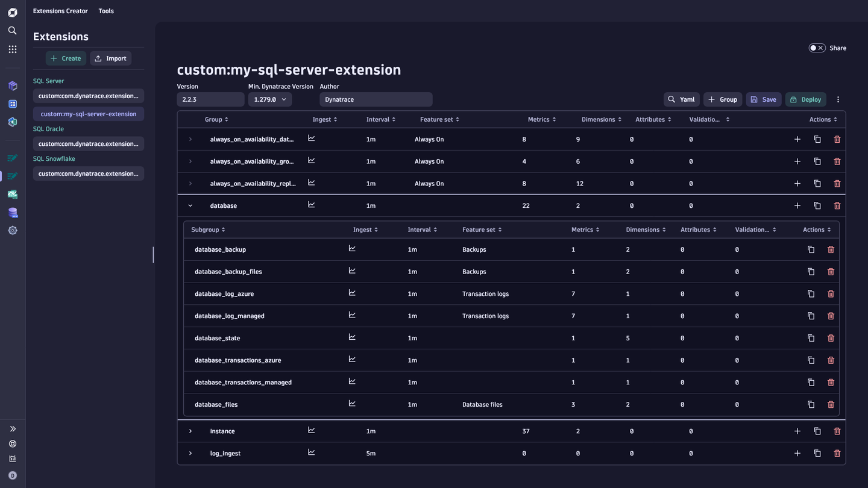The image size is (868, 488).
Task: Open search in the left sidebar
Action: tap(12, 30)
